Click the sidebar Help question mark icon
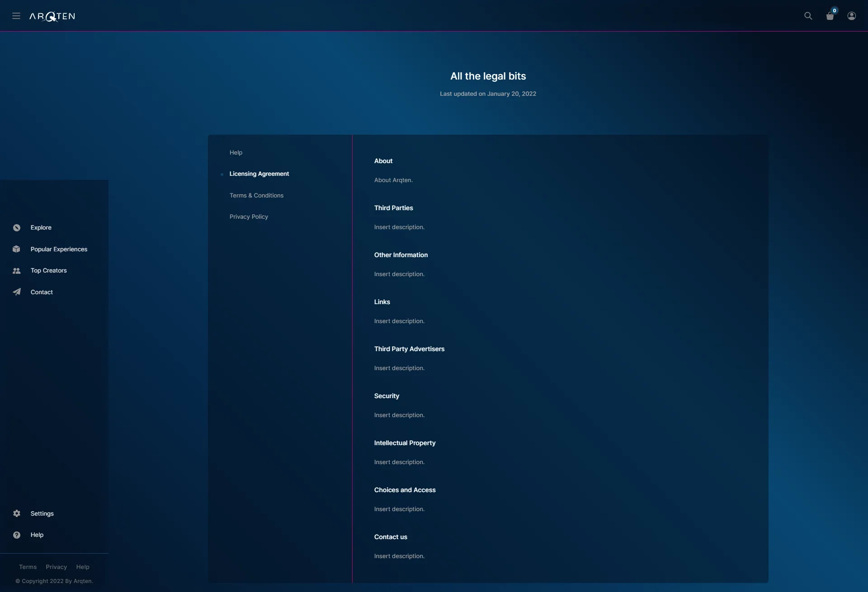 tap(17, 535)
